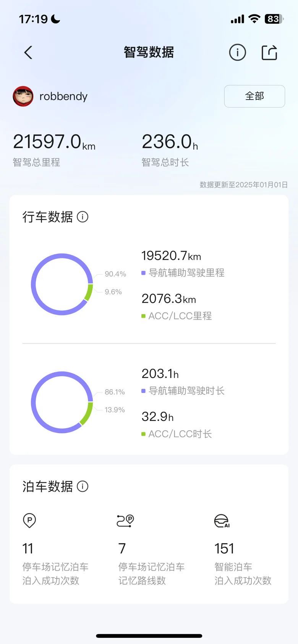Screen dimensions: 298x644
Task: Open the 全部 filter dropdown
Action: (254, 96)
